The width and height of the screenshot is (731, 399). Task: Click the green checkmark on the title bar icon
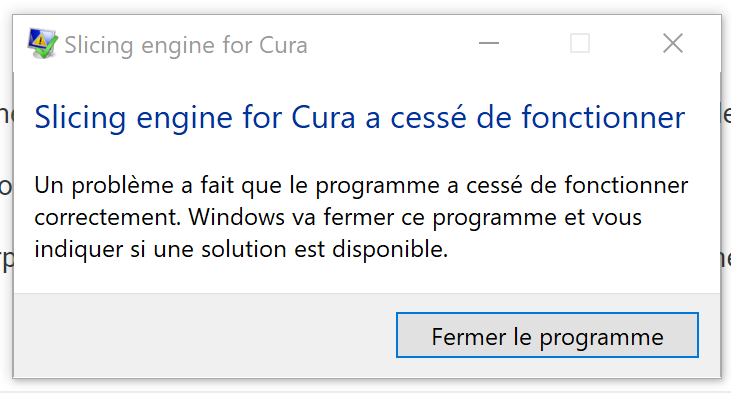pos(48,48)
